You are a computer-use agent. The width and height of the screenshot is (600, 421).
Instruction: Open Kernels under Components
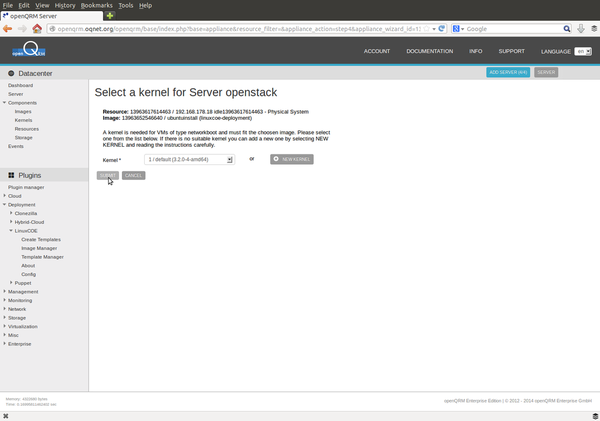click(x=23, y=120)
